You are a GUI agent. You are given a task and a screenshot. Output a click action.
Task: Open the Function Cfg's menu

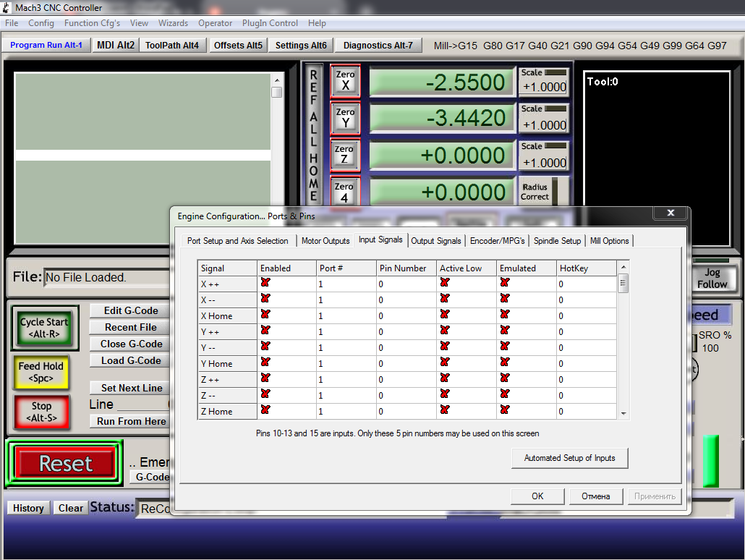point(92,23)
